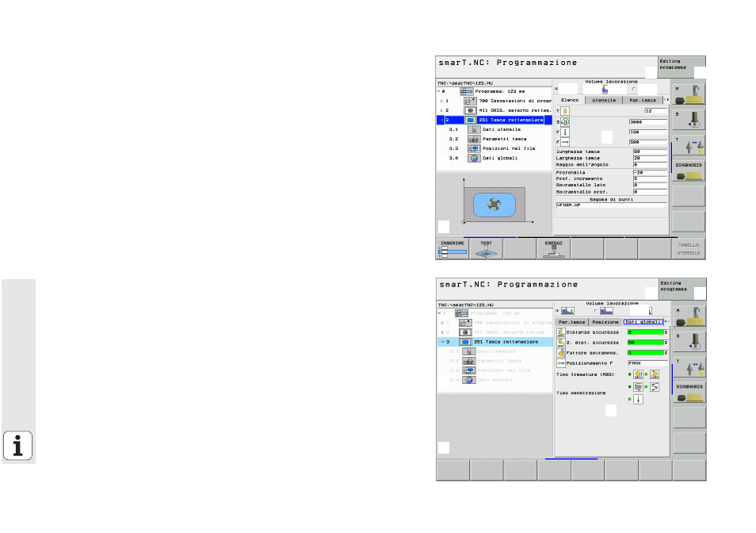Click Profondità field showing -20

click(x=650, y=172)
